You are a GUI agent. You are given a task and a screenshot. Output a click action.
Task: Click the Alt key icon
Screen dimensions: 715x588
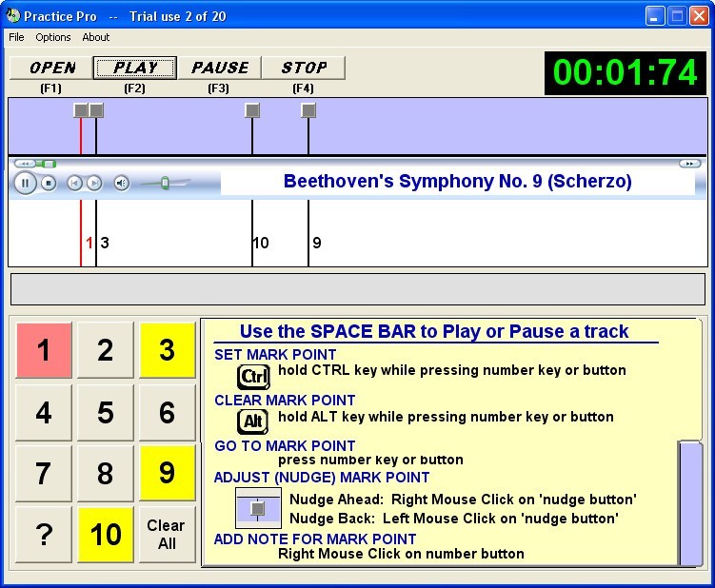[252, 421]
